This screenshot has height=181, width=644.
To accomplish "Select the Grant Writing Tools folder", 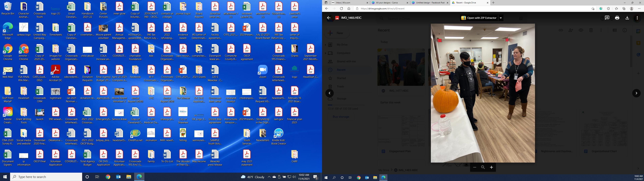I will [x=24, y=115].
